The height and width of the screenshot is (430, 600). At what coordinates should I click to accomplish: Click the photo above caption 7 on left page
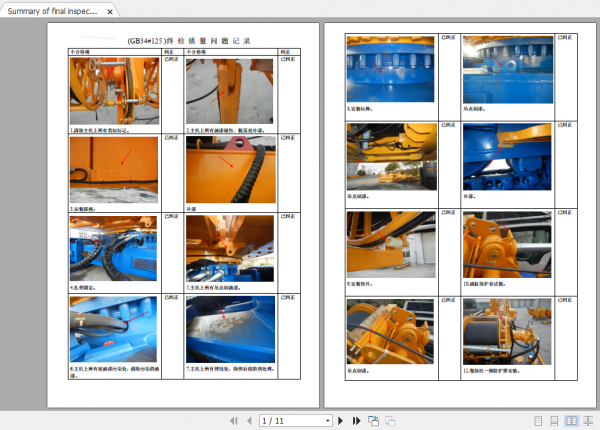[230, 329]
